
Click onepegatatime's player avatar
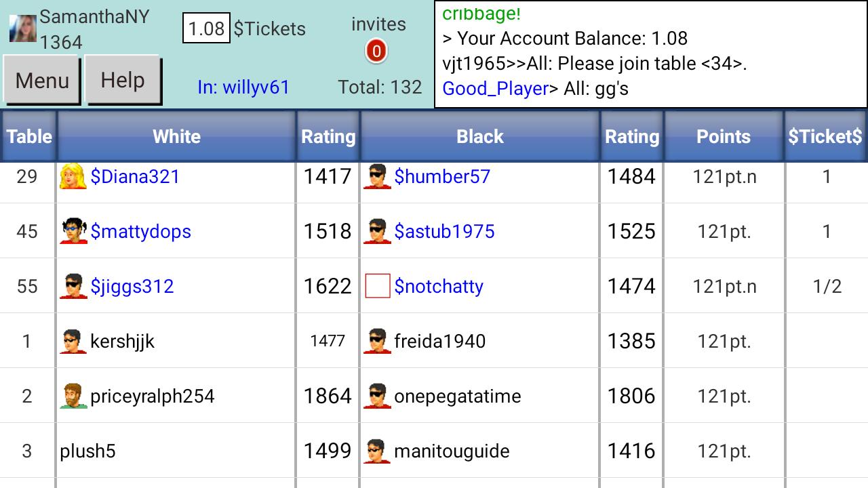pyautogui.click(x=376, y=395)
